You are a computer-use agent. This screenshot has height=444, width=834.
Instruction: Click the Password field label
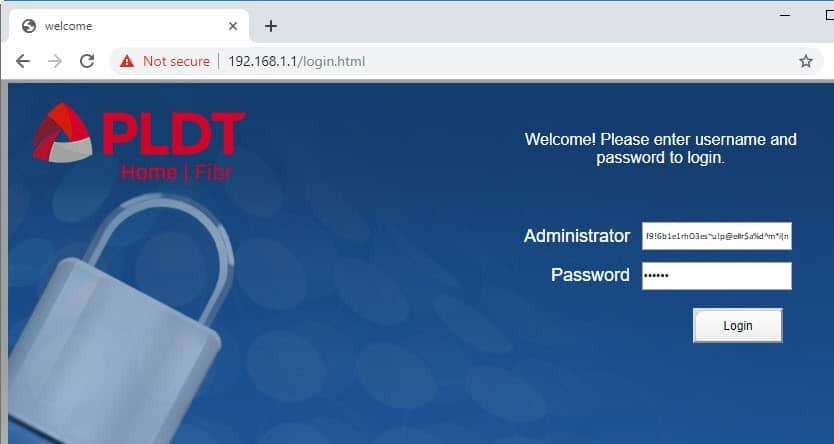[590, 274]
